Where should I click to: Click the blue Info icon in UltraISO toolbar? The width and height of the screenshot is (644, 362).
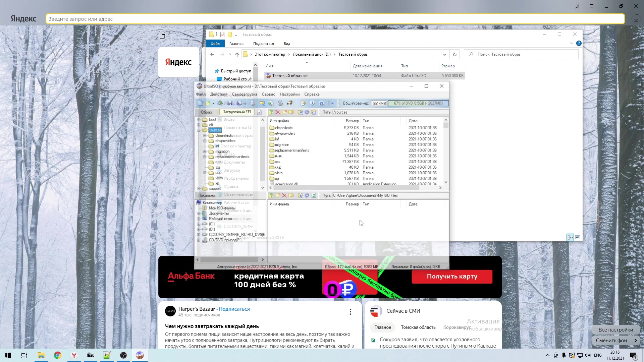point(312,103)
